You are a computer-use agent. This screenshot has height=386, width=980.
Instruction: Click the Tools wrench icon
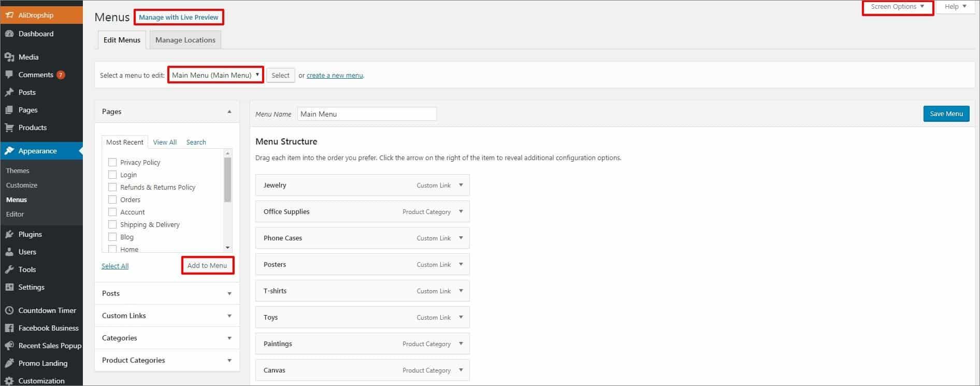point(9,269)
